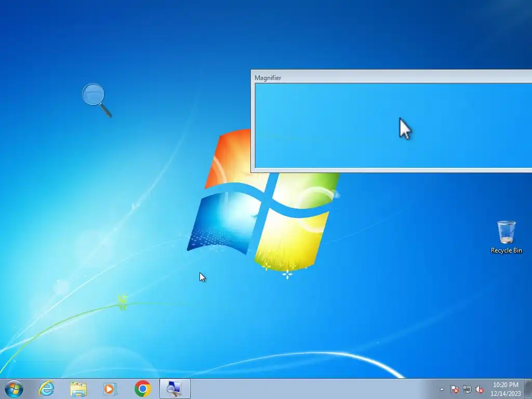Select the active Magnifier taskbar button
This screenshot has width=532, height=399.
pyautogui.click(x=175, y=389)
